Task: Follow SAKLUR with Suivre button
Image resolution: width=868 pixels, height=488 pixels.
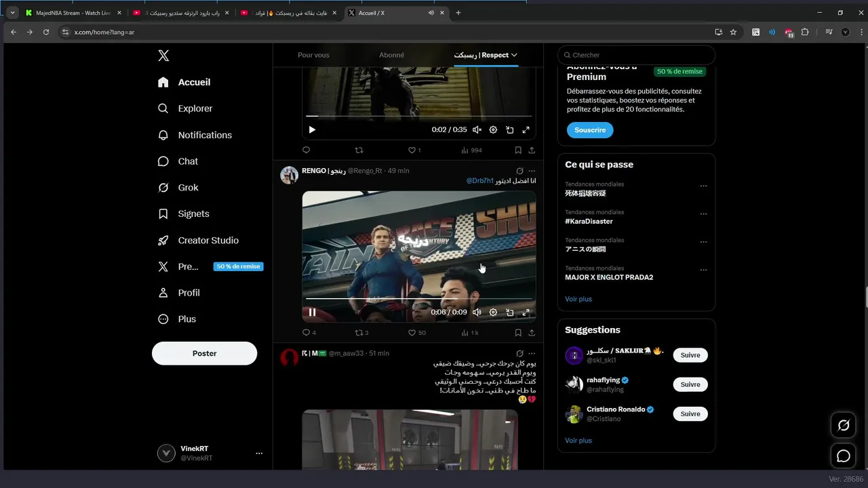Action: click(690, 355)
